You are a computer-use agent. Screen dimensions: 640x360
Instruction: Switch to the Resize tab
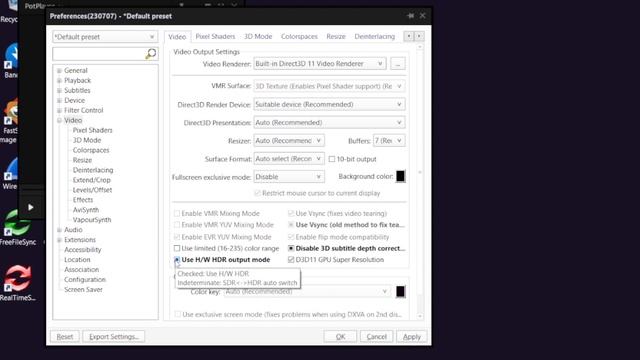point(336,36)
